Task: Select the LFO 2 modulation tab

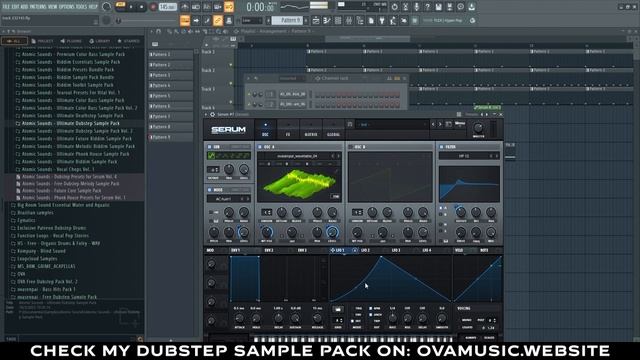Action: (x=365, y=250)
